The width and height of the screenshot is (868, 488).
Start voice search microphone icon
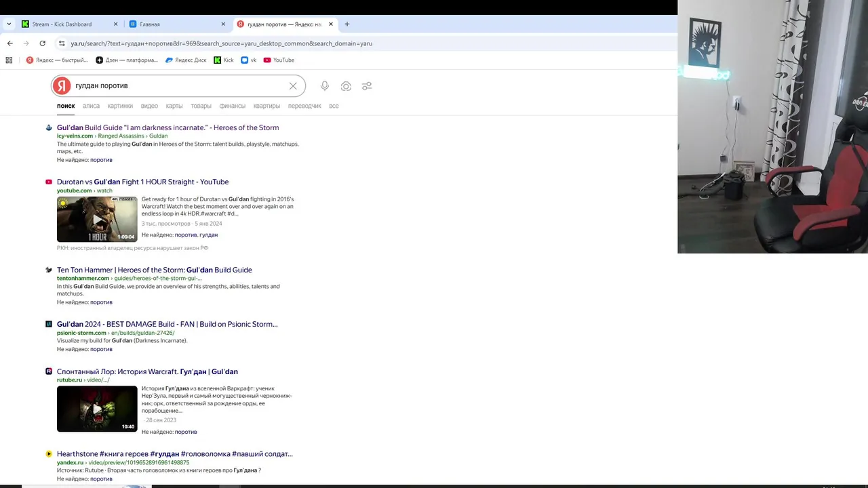click(x=325, y=86)
